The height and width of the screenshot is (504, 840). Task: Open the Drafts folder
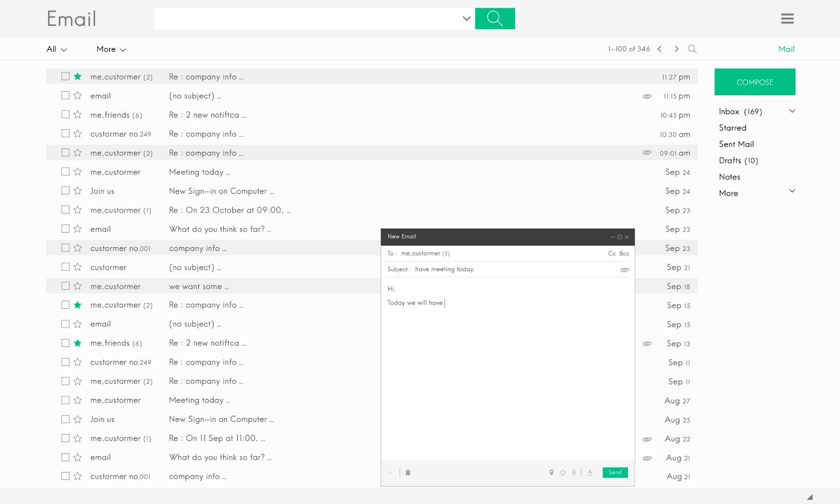(x=738, y=160)
